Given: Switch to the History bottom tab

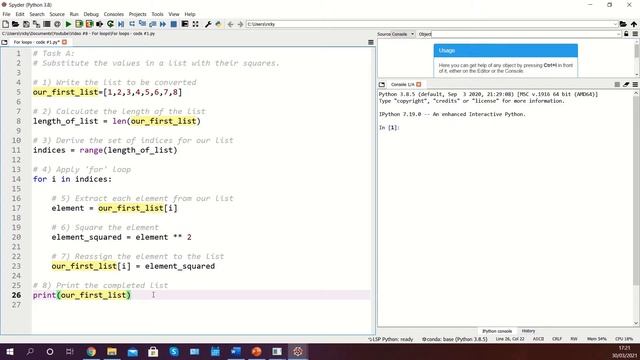Looking at the screenshot, I should click(x=528, y=331).
